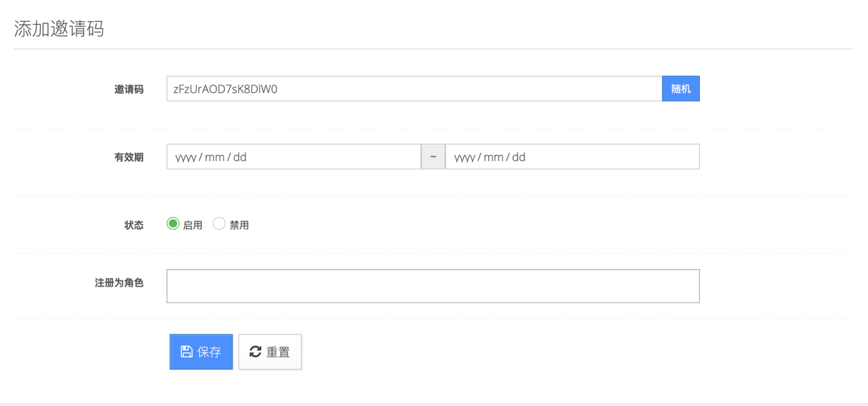
Task: Click the 启用 label text
Action: [193, 225]
